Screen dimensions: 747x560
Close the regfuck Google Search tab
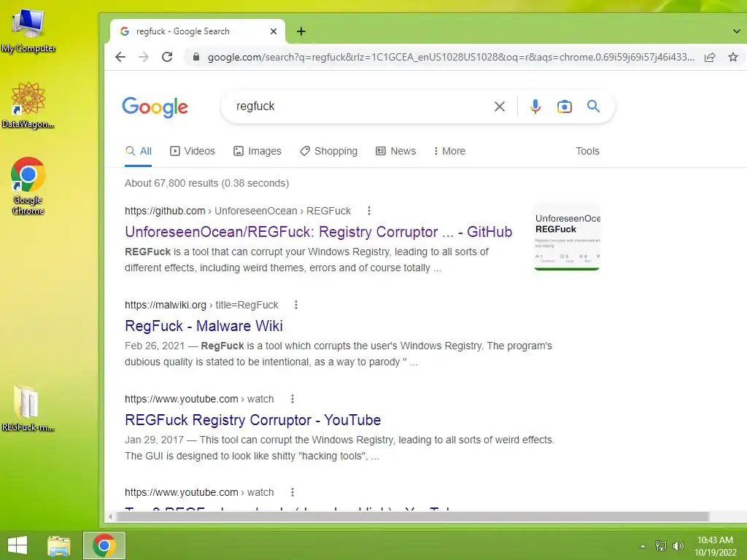tap(274, 31)
